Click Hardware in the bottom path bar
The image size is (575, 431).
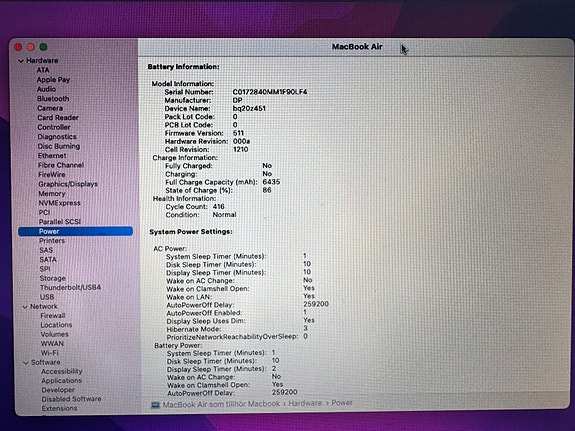point(305,403)
